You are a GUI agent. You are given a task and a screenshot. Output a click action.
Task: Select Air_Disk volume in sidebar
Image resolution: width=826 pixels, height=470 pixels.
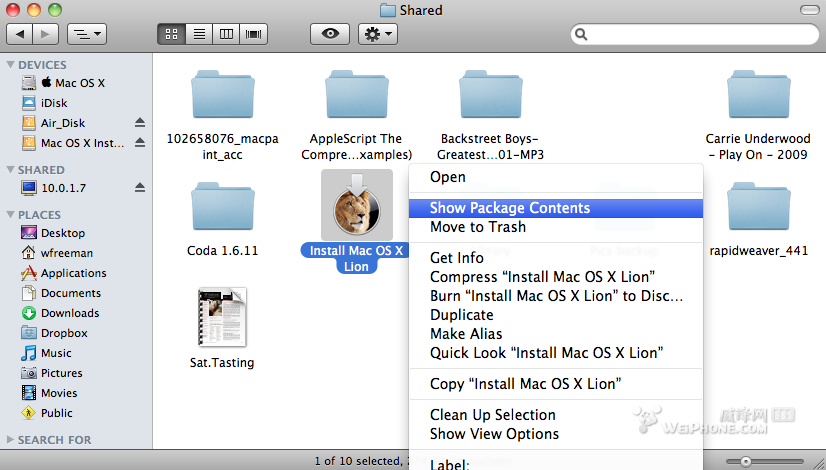(53, 123)
